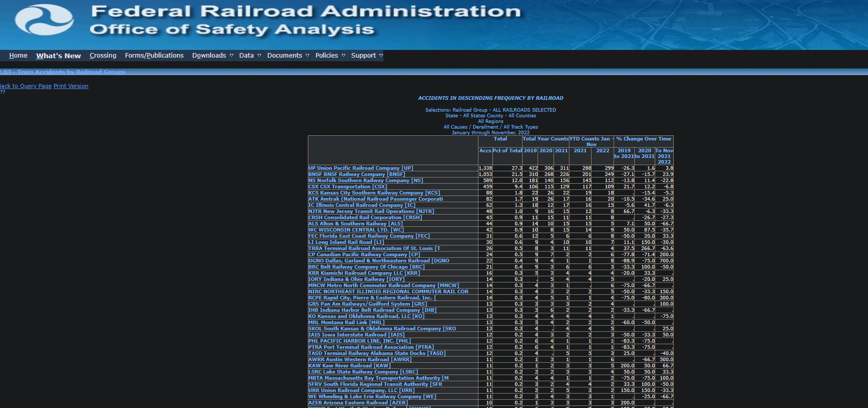Image resolution: width=868 pixels, height=408 pixels.
Task: Expand the Support dropdown menu
Action: coord(367,56)
